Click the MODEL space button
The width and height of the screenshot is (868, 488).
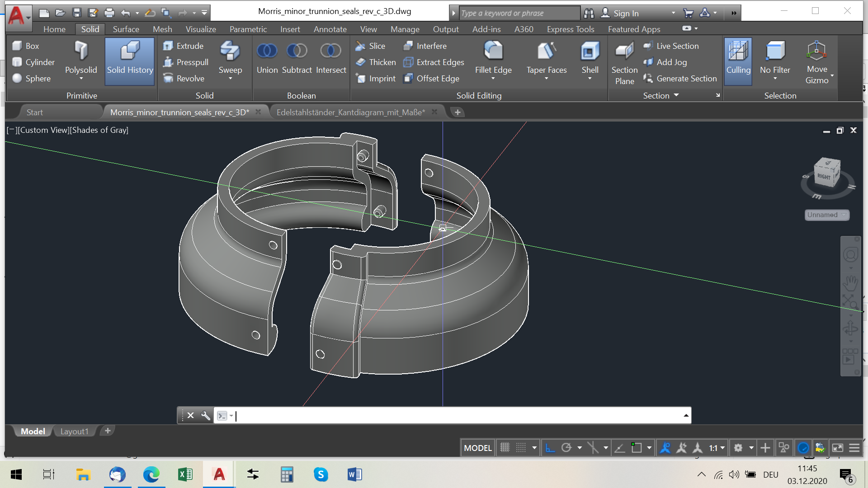pyautogui.click(x=477, y=448)
